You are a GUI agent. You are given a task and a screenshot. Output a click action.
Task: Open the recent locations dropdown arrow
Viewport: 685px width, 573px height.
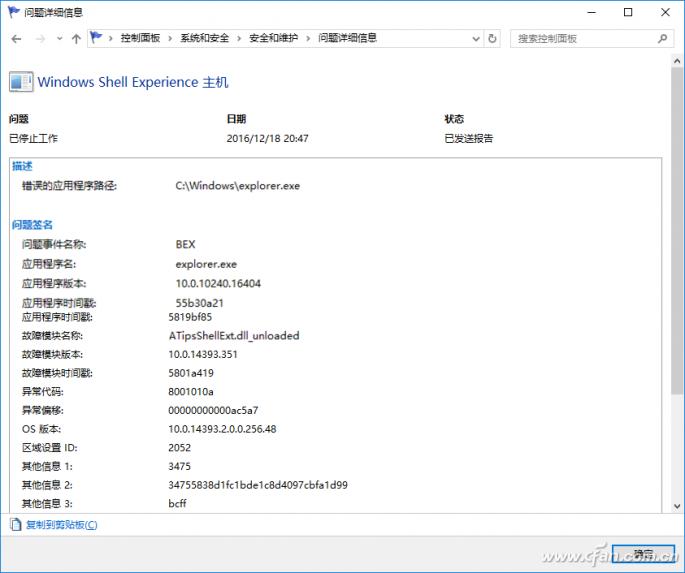pos(58,39)
